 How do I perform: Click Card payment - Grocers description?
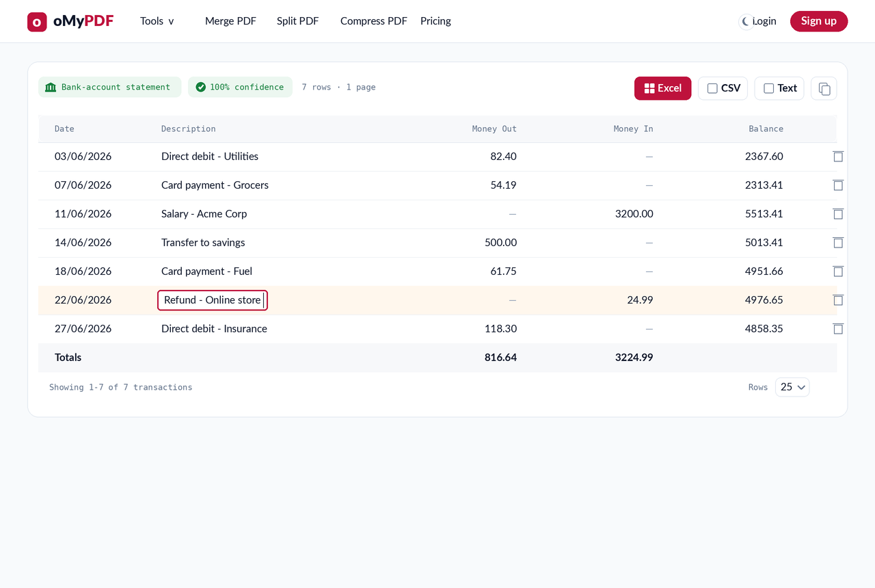pyautogui.click(x=215, y=185)
